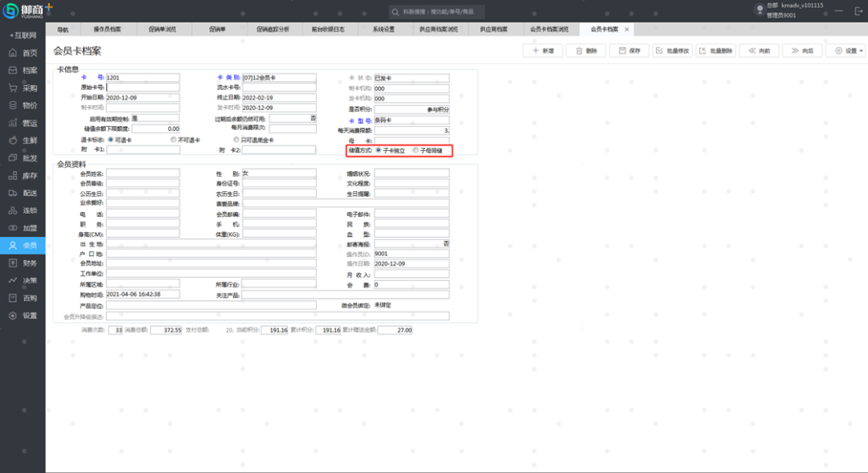
Task: Click the 原始卡号 input field
Action: coord(143,88)
